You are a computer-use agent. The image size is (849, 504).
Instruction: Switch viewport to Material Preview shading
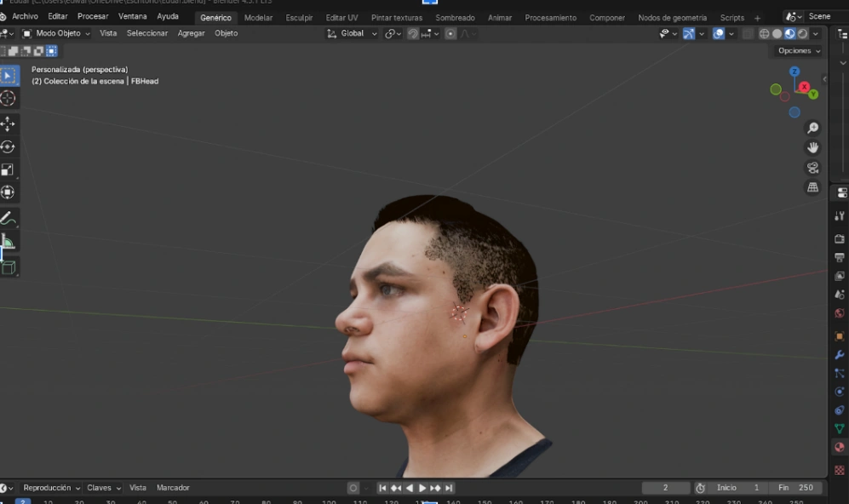tap(789, 32)
